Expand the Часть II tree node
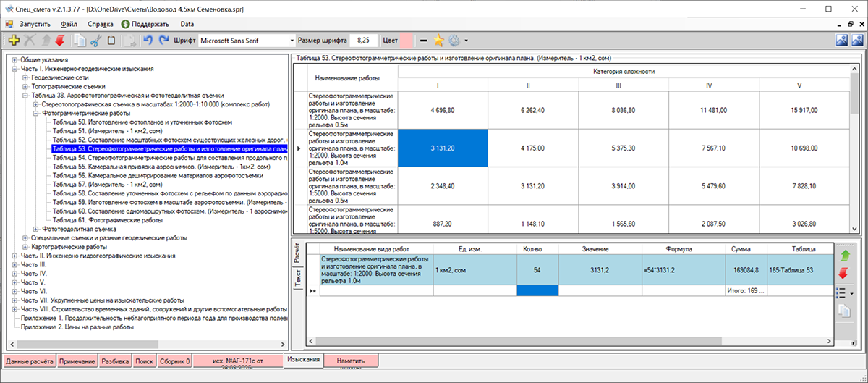Screen dimensions: 868x383 pos(14,256)
